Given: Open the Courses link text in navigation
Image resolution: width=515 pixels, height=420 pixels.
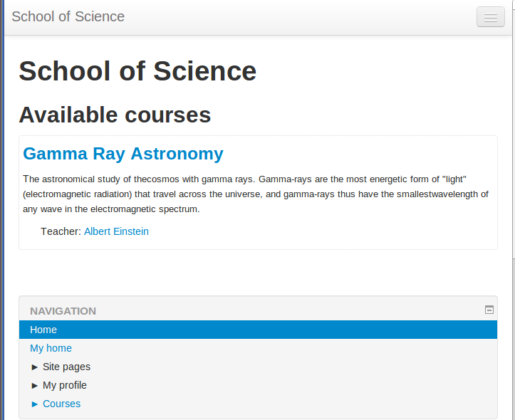Looking at the screenshot, I should (x=61, y=404).
